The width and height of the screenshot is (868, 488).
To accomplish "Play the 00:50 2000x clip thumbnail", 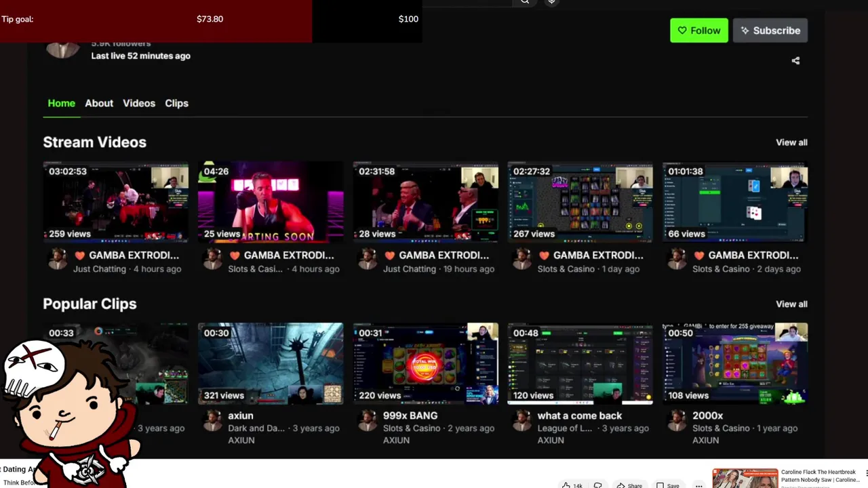I will pyautogui.click(x=735, y=363).
